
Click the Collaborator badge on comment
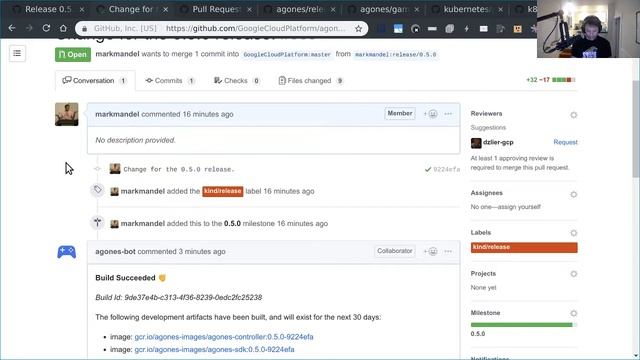click(x=395, y=251)
